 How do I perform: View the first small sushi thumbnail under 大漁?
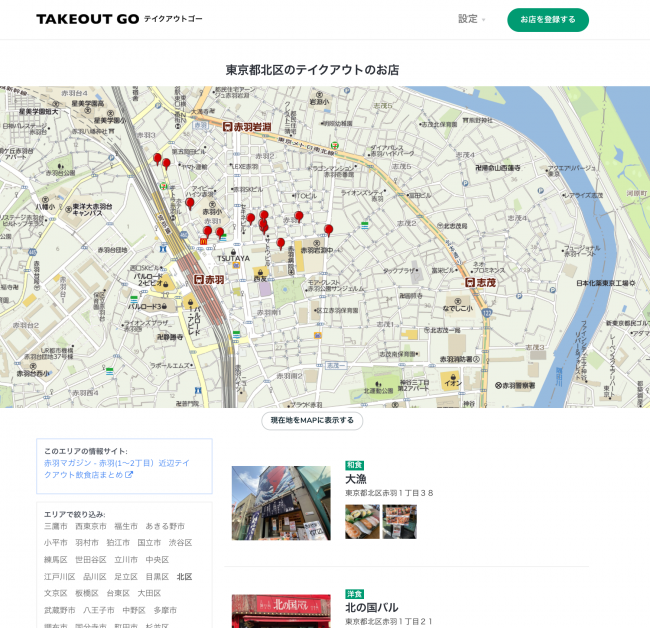(362, 522)
